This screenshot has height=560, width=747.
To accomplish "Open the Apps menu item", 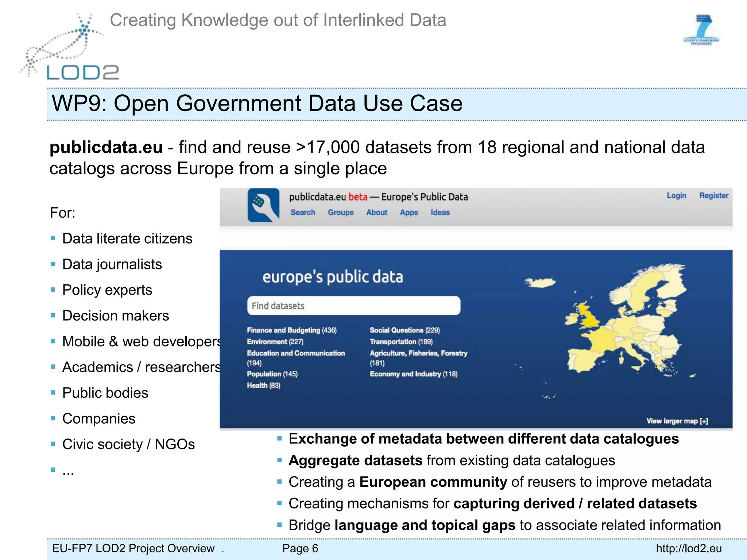I will [x=409, y=213].
